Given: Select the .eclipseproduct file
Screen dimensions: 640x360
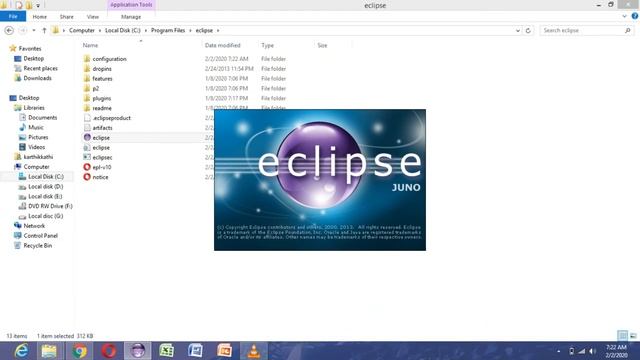Looking at the screenshot, I should pos(111,118).
